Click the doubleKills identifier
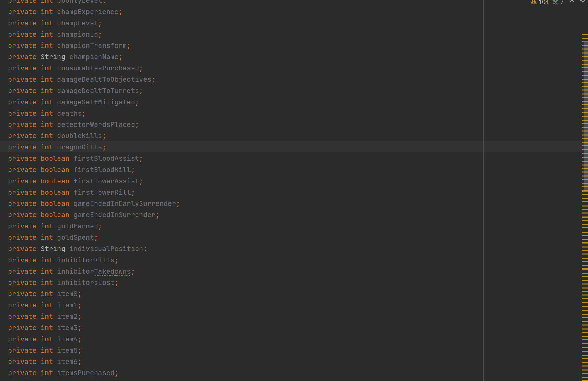The height and width of the screenshot is (381, 588). [80, 136]
